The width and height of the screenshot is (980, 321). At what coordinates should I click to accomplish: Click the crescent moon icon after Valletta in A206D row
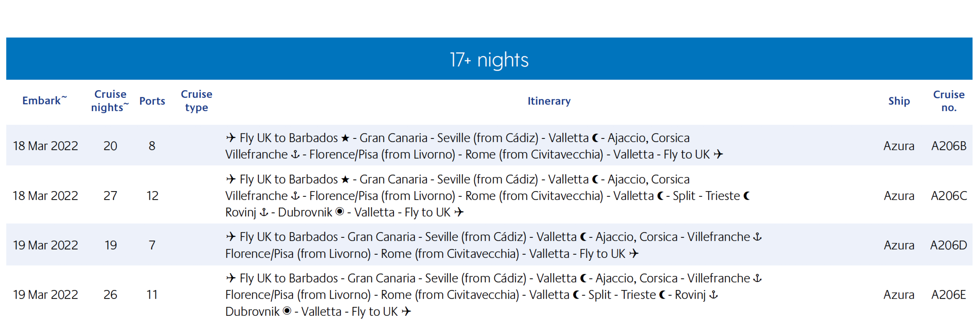click(x=583, y=237)
